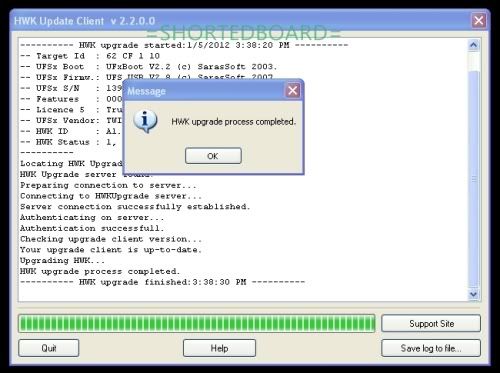Quit the HWK Update Client

click(49, 348)
